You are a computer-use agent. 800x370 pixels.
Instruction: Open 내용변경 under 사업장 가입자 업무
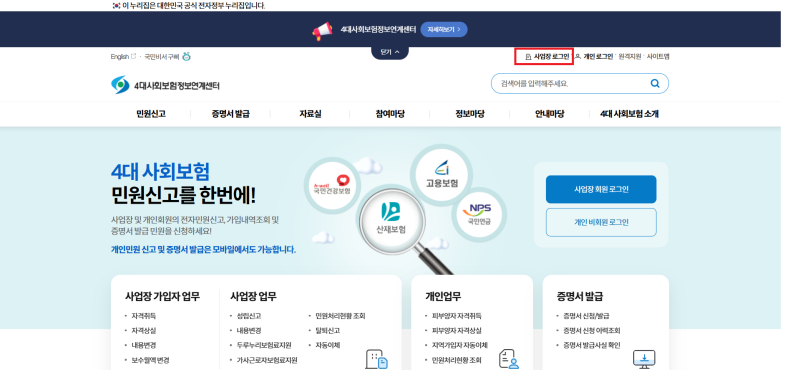tap(143, 346)
